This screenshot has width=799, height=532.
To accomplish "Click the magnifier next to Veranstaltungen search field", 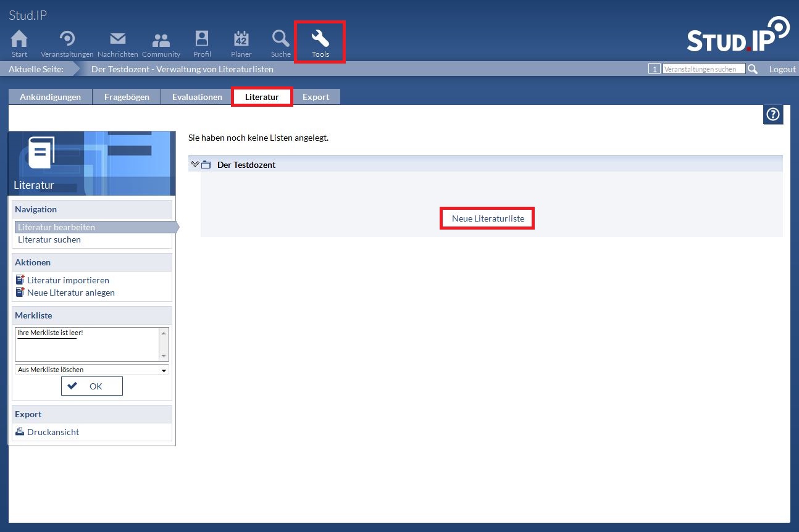I will [x=753, y=69].
